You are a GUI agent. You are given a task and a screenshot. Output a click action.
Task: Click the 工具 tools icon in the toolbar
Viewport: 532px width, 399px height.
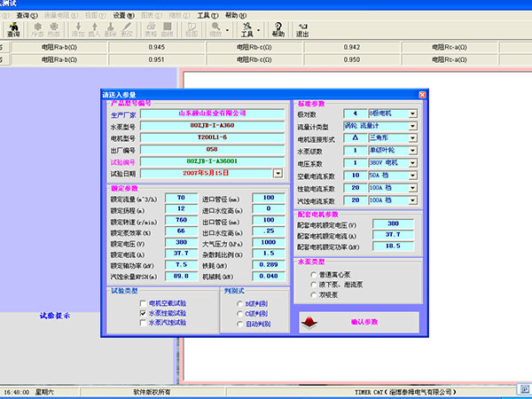click(x=247, y=29)
